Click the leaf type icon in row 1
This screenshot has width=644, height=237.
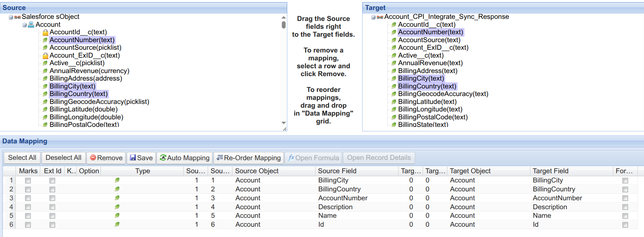[x=117, y=180]
